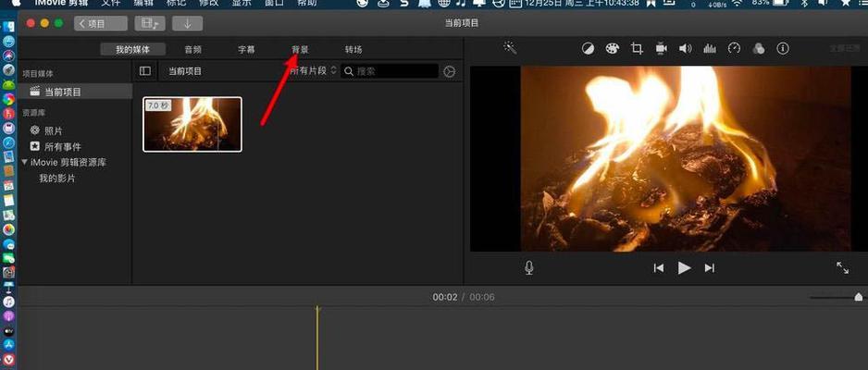Open WeChat in the Dock

point(8,258)
